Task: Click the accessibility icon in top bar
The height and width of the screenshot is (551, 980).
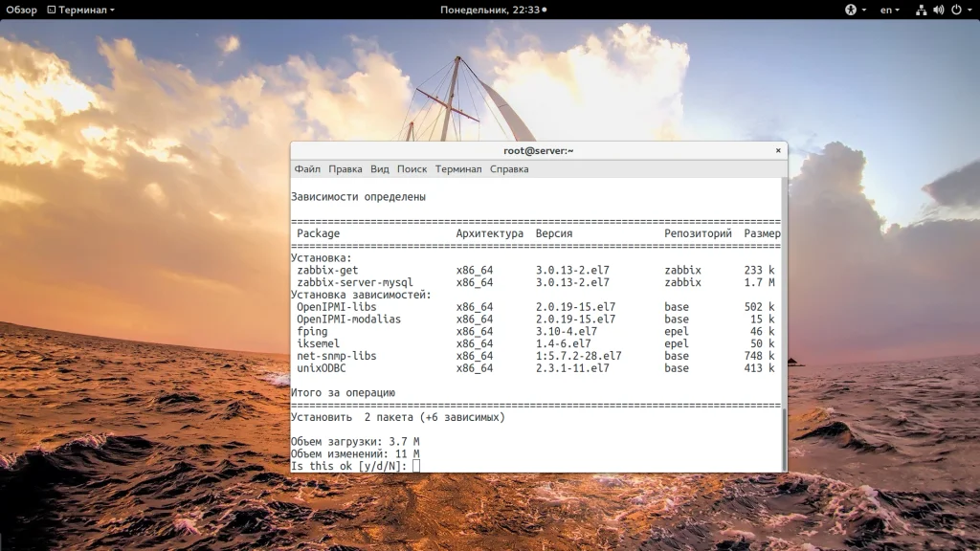Action: 850,10
